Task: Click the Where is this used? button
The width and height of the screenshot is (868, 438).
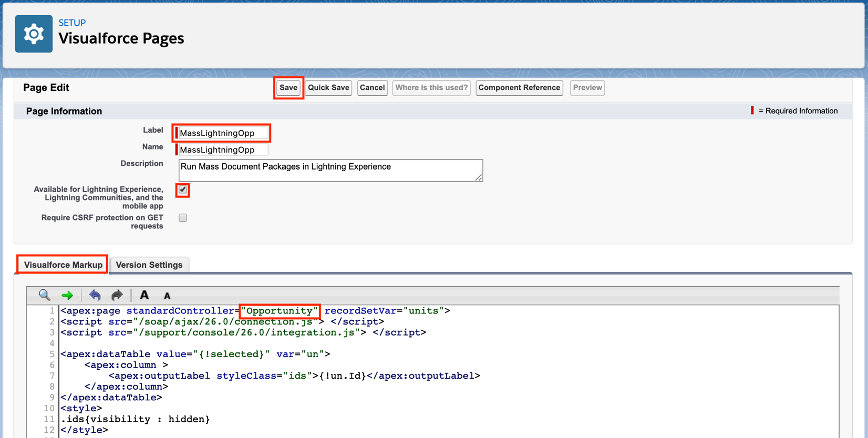Action: pos(431,88)
